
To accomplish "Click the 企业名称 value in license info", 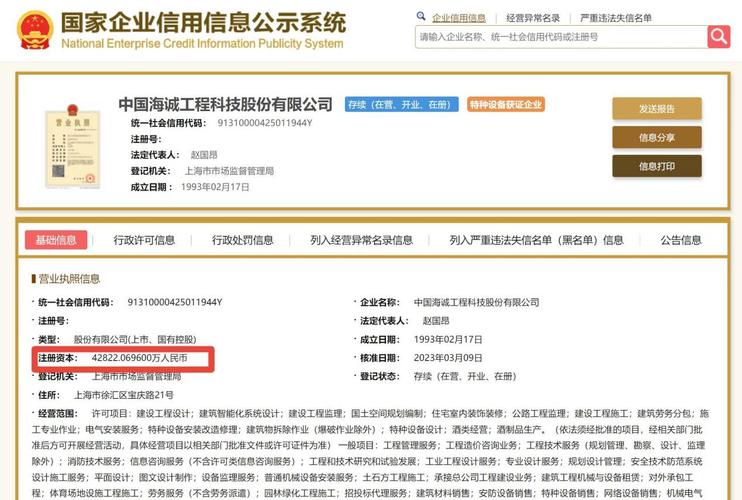I will 477,302.
